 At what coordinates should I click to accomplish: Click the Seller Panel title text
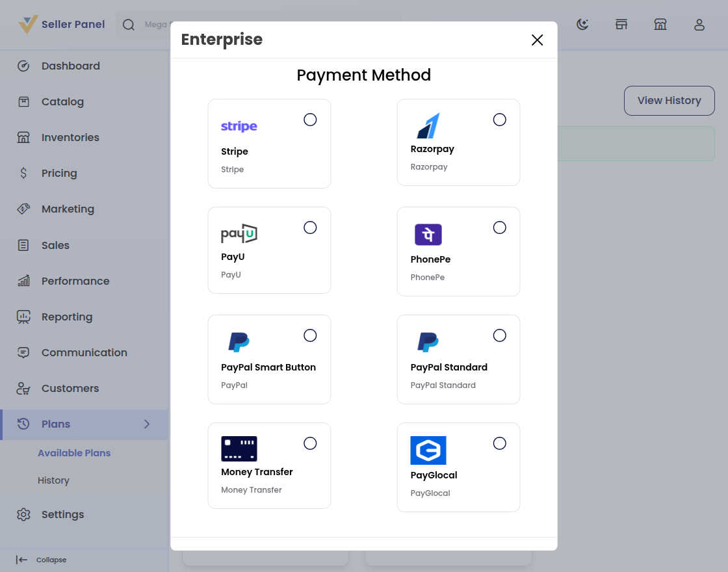point(73,24)
